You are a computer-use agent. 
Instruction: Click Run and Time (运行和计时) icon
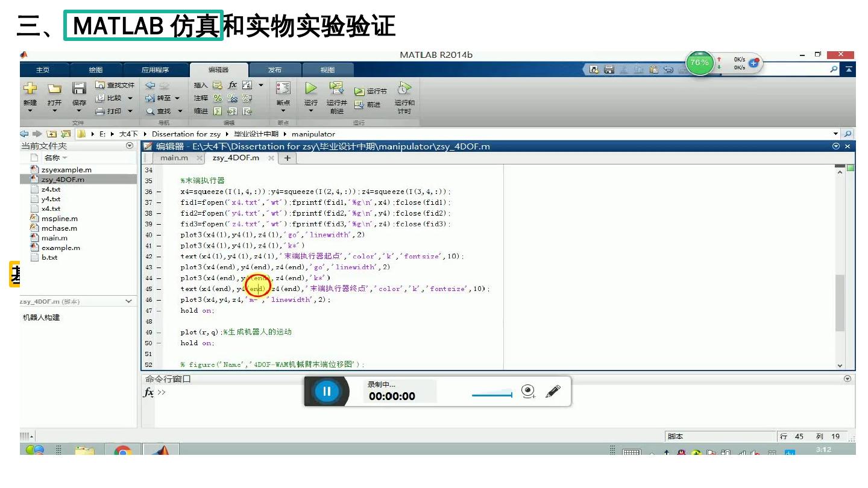pyautogui.click(x=404, y=89)
